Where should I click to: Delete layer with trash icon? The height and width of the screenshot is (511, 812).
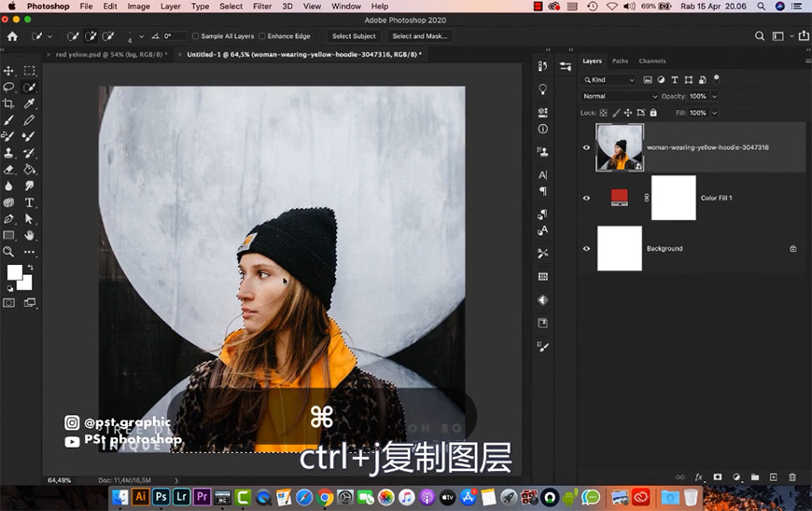(791, 476)
